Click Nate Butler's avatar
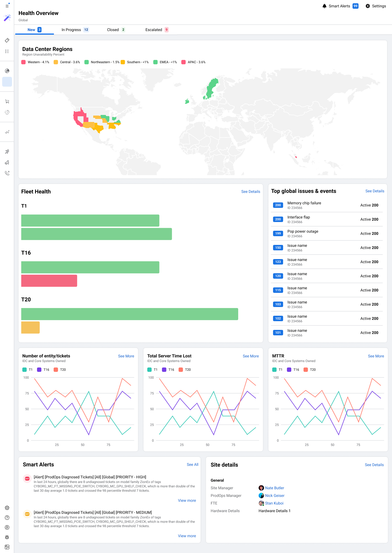The height and width of the screenshot is (553, 392). pos(261,488)
